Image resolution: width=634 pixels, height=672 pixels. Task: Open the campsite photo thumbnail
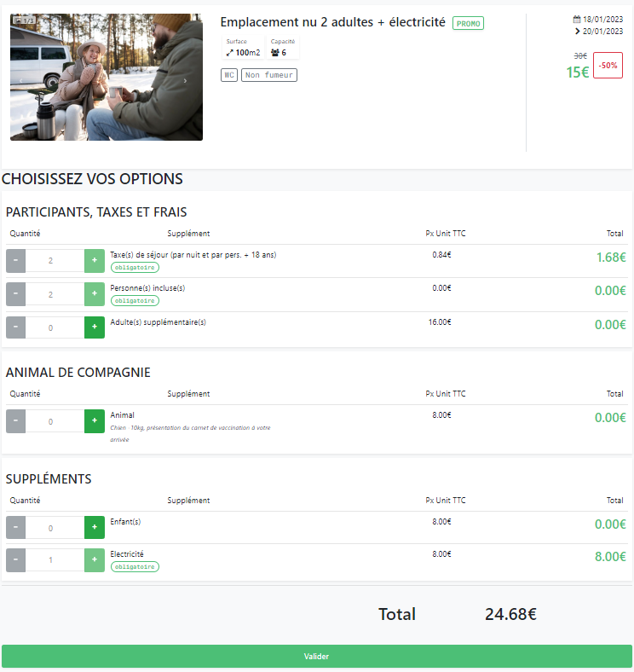107,77
